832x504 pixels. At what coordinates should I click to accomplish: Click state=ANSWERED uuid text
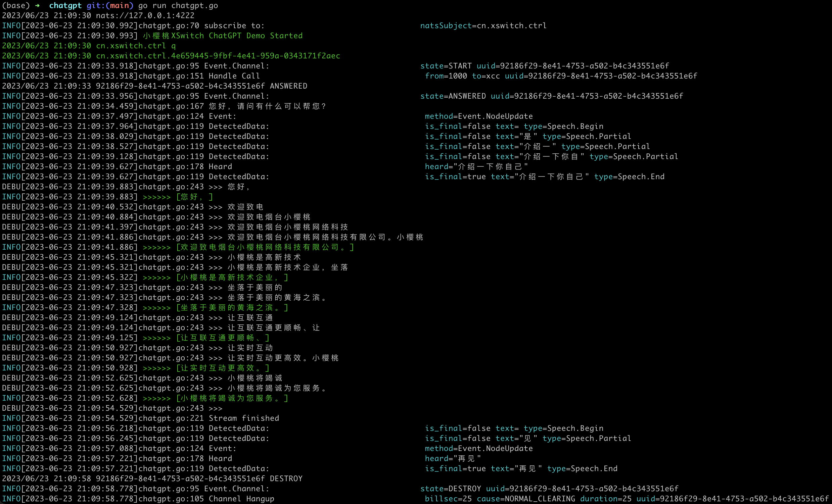click(x=551, y=96)
